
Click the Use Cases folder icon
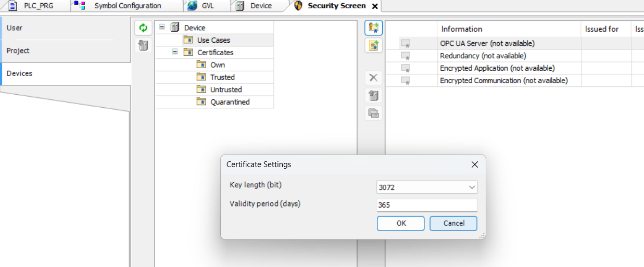[x=188, y=40]
